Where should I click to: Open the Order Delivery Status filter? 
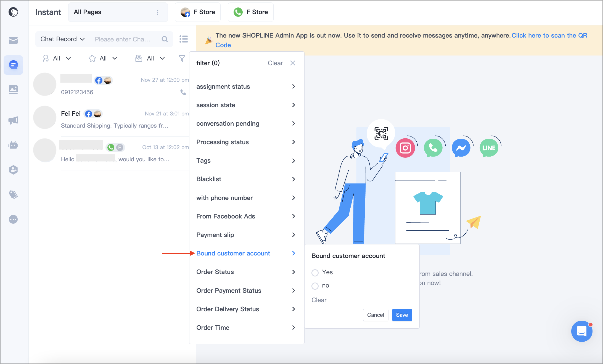point(246,309)
